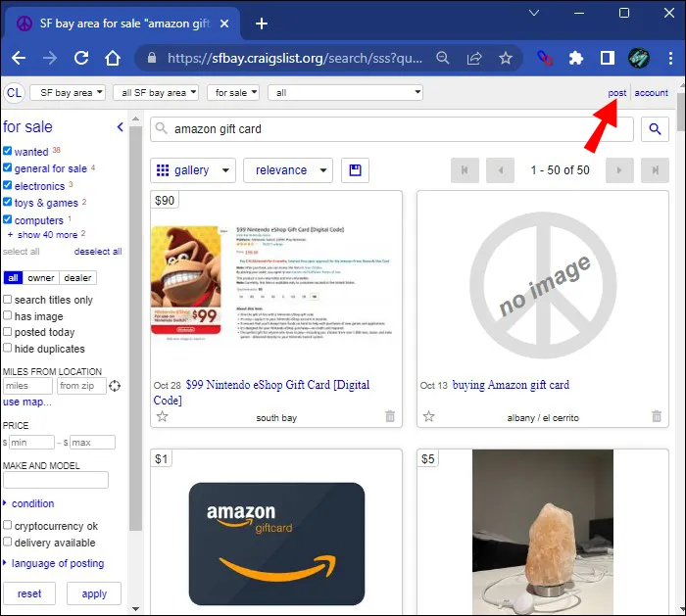Click the locate-me crosshair icon beside zip
The image size is (686, 616).
pyautogui.click(x=115, y=386)
